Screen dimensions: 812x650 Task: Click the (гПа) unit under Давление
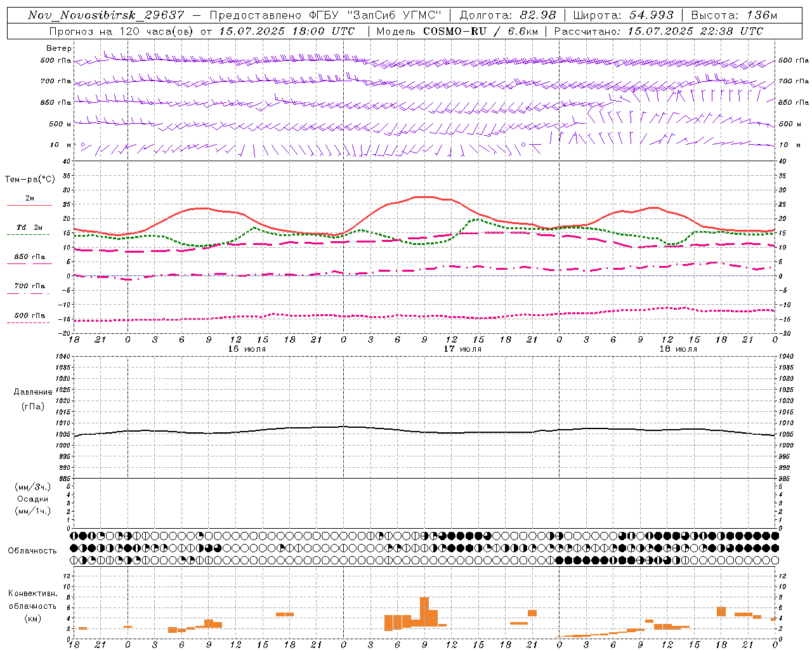coord(33,406)
